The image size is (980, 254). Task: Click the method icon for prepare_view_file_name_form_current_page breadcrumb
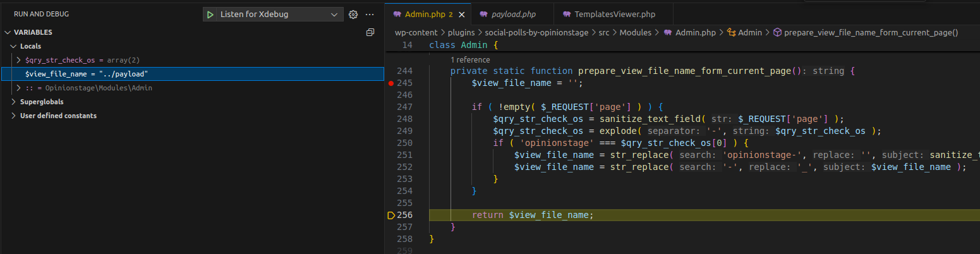[778, 32]
